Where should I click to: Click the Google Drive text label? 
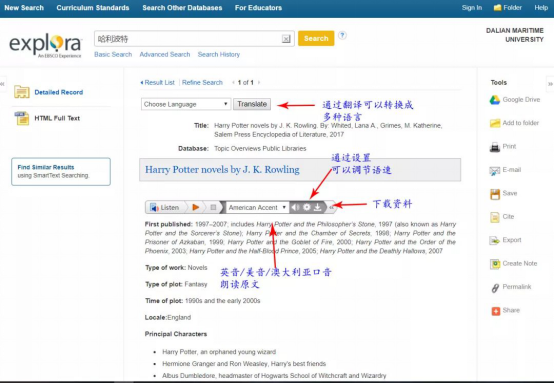521,100
